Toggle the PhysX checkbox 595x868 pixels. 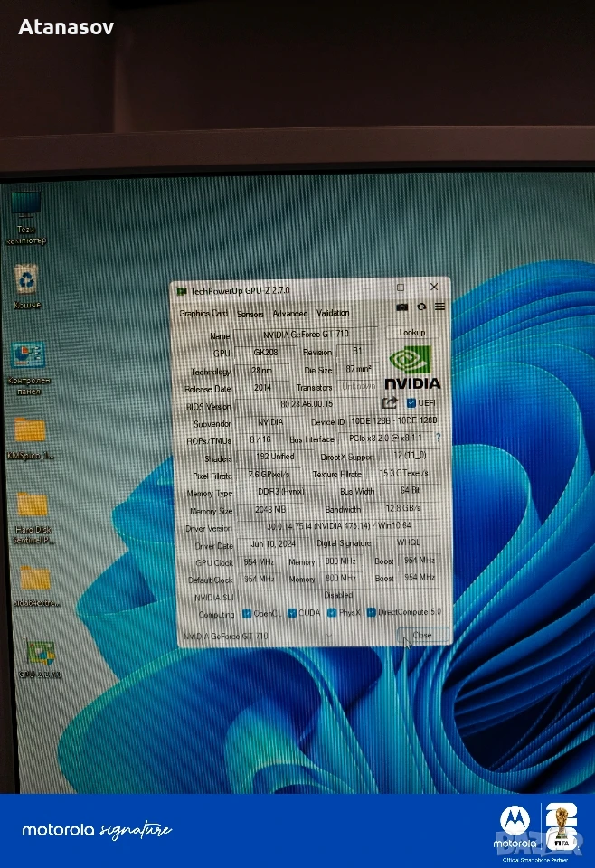332,612
